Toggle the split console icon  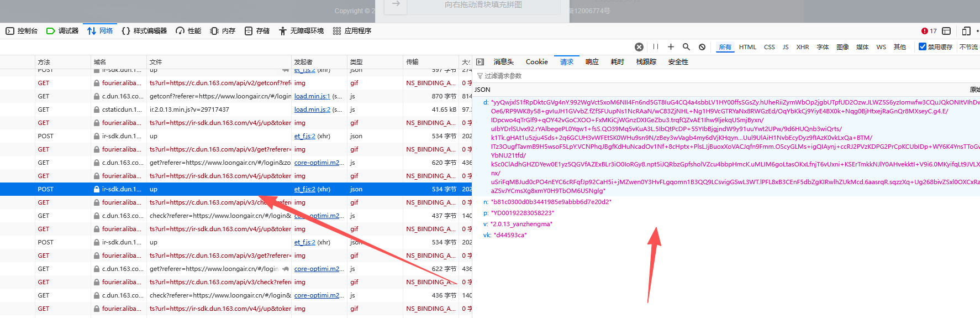tap(946, 31)
